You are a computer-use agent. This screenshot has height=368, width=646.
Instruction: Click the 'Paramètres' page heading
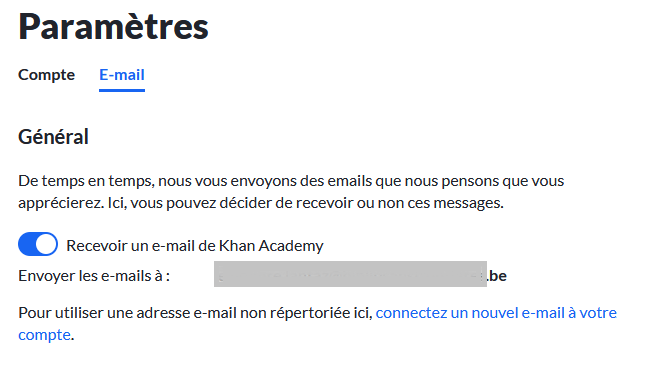pyautogui.click(x=113, y=27)
